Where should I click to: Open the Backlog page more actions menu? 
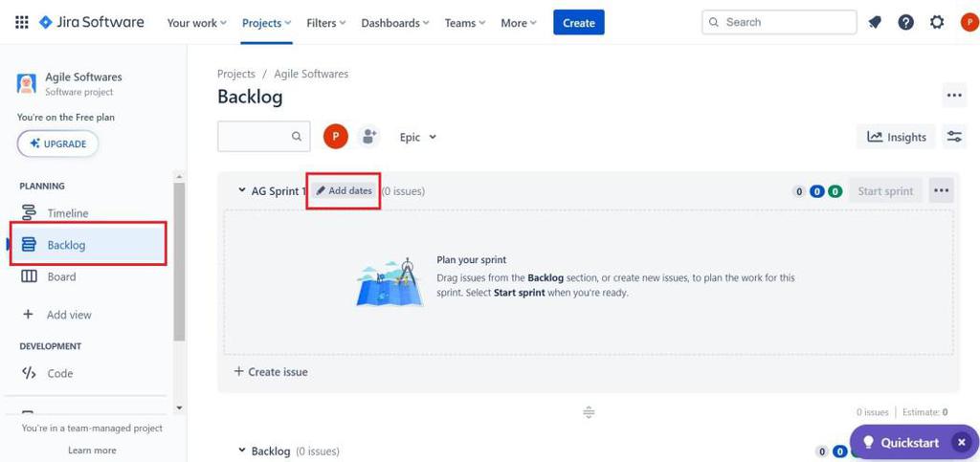(x=954, y=95)
